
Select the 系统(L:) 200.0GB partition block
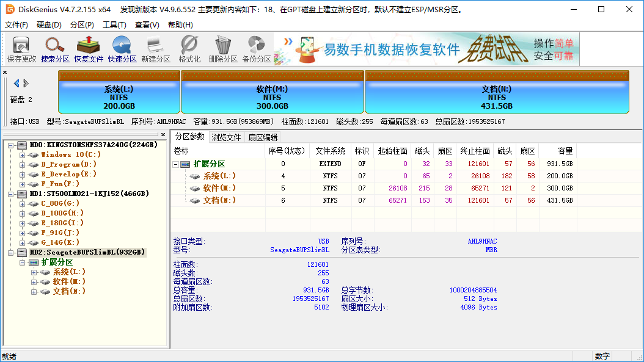(x=119, y=92)
